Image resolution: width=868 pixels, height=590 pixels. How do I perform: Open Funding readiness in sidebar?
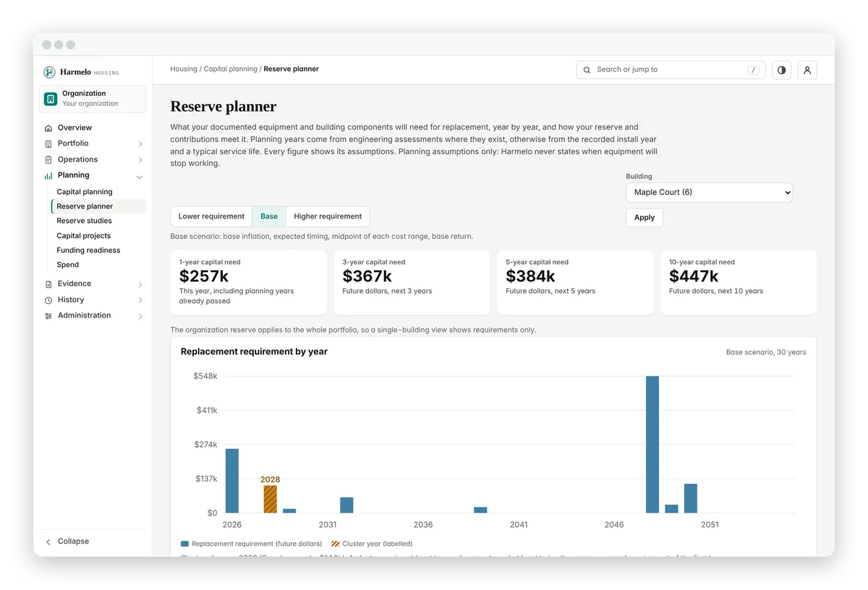tap(88, 250)
